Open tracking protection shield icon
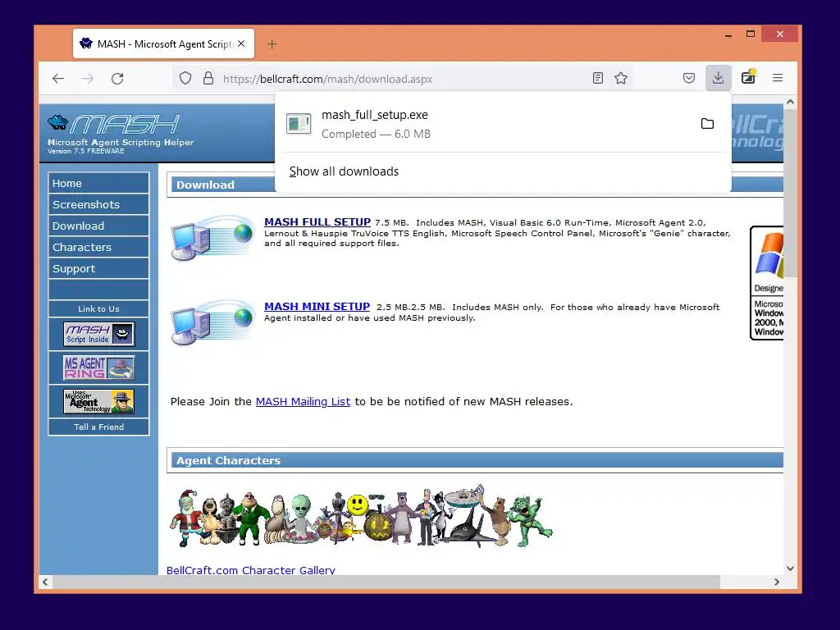This screenshot has height=630, width=840. (185, 79)
